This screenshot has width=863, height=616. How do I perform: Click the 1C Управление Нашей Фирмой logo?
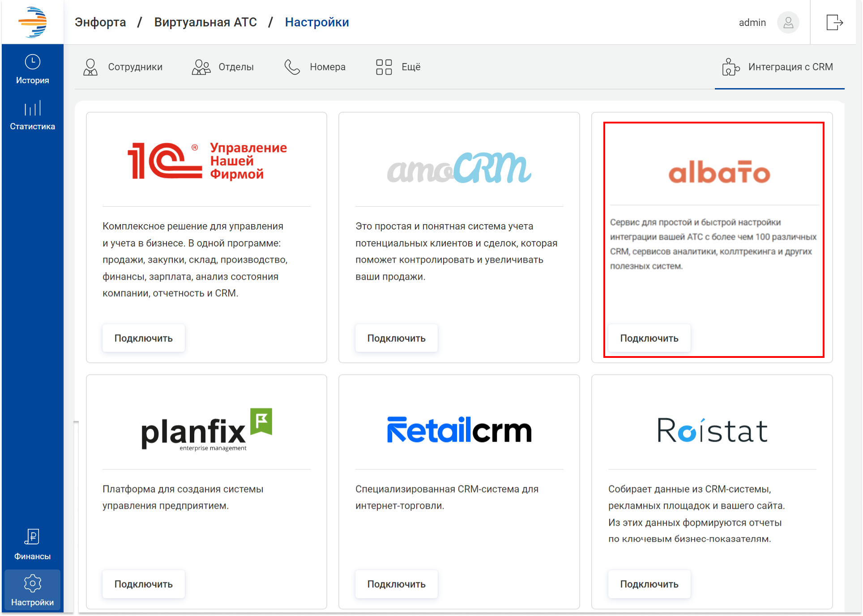(207, 161)
